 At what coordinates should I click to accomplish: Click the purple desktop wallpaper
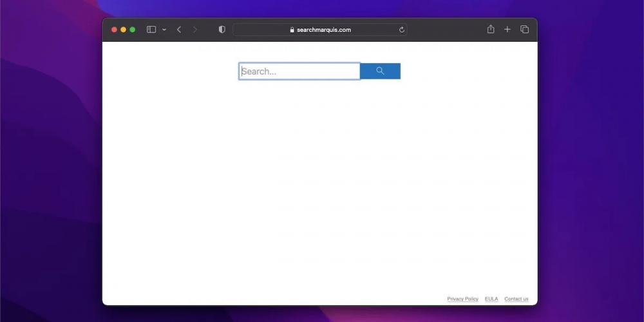pyautogui.click(x=52, y=161)
